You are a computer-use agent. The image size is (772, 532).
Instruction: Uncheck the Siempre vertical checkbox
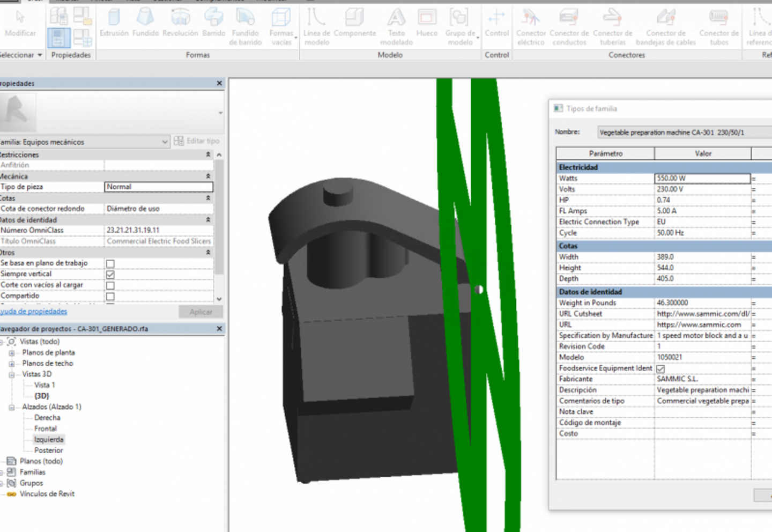pyautogui.click(x=110, y=274)
